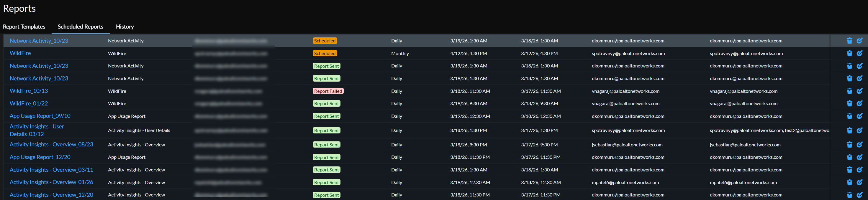Click the Monthly frequency cell
This screenshot has height=200, width=868.
coord(400,53)
